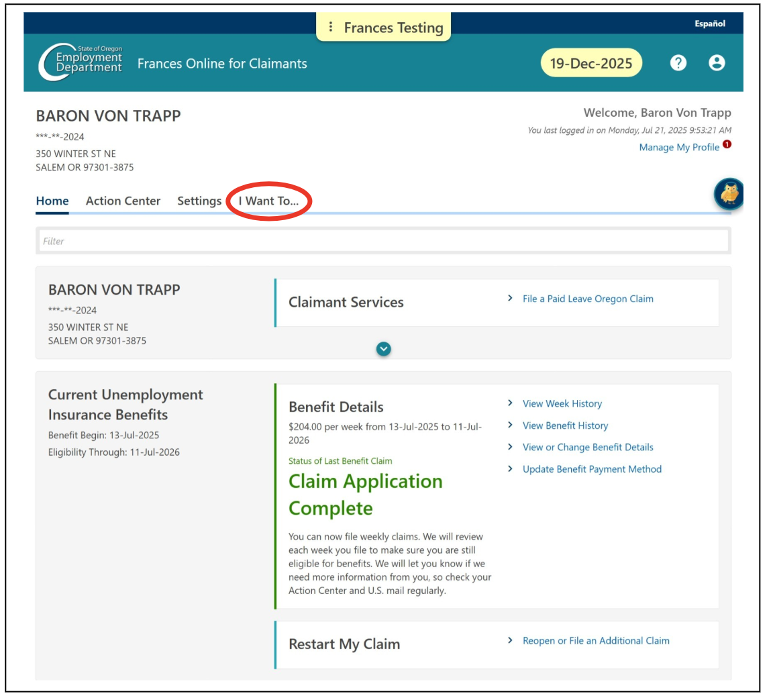This screenshot has width=769, height=700.
Task: Open the I Want To... tab
Action: [268, 201]
